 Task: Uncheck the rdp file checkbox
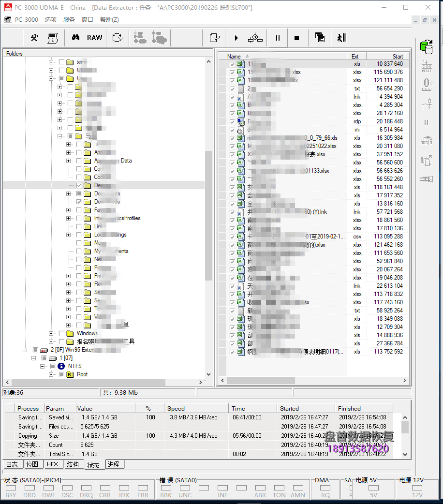tap(232, 121)
